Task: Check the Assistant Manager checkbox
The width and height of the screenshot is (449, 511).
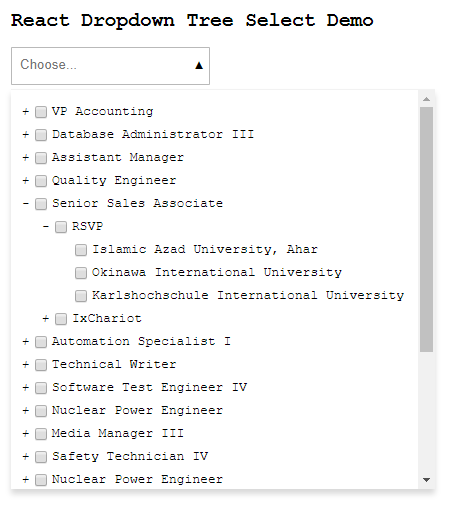Action: 41,158
